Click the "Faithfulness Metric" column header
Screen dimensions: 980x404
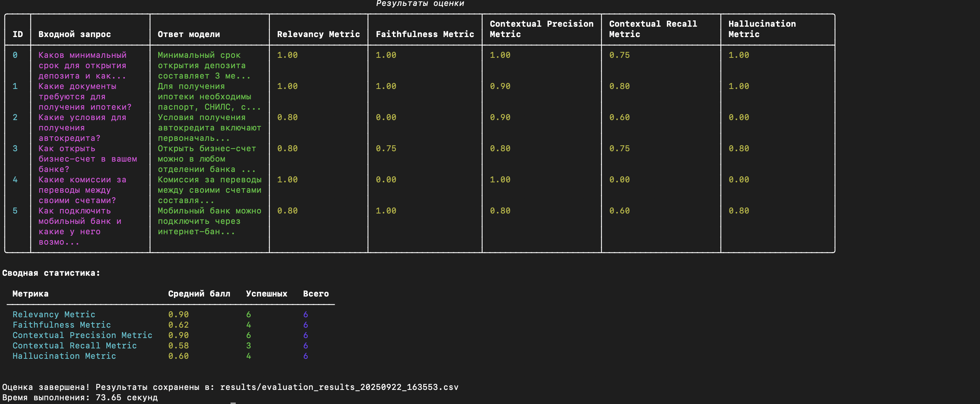coord(425,34)
